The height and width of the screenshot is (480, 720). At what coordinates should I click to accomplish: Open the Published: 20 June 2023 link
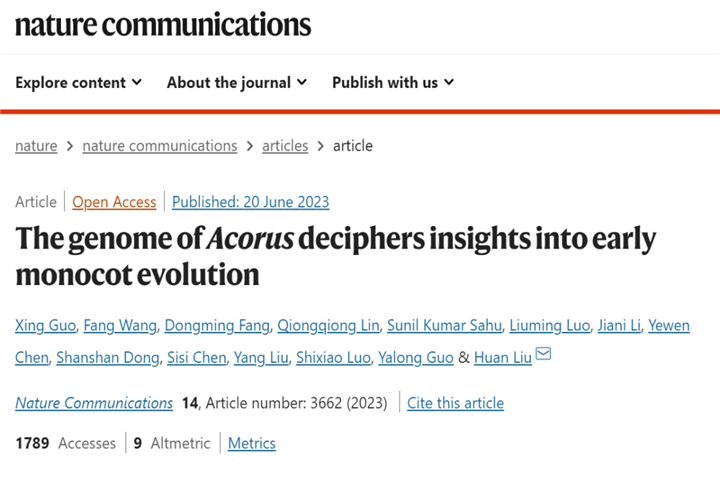tap(251, 202)
